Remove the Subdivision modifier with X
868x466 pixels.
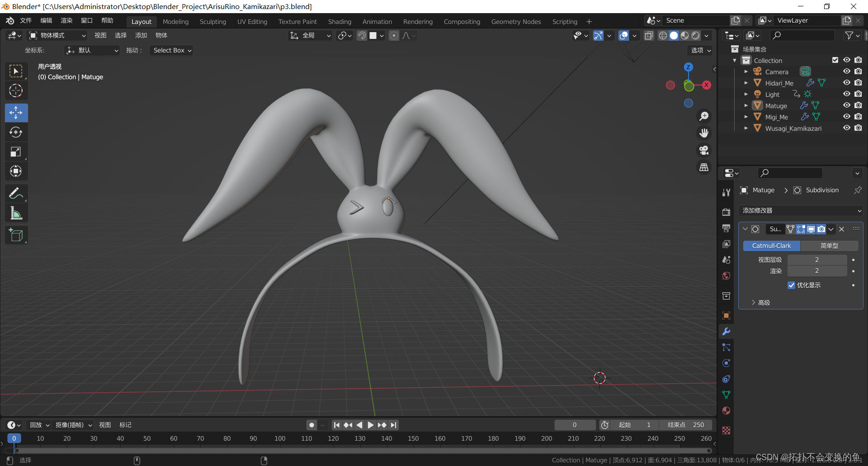tap(842, 229)
